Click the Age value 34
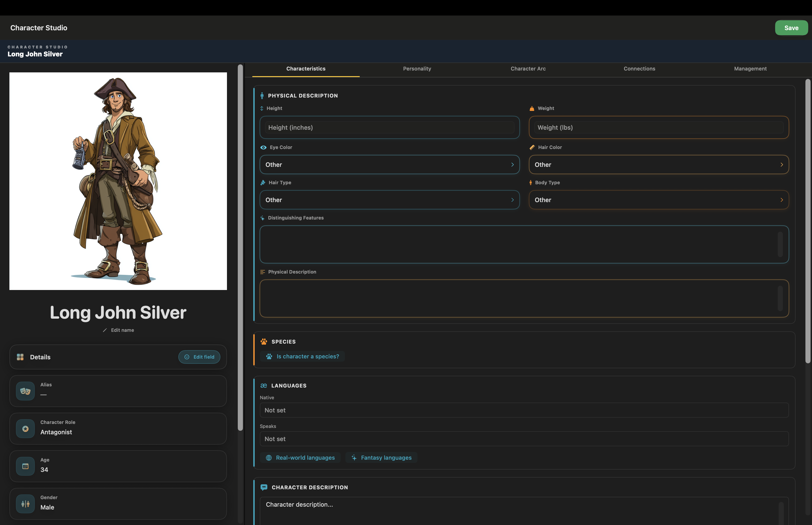 (x=44, y=470)
